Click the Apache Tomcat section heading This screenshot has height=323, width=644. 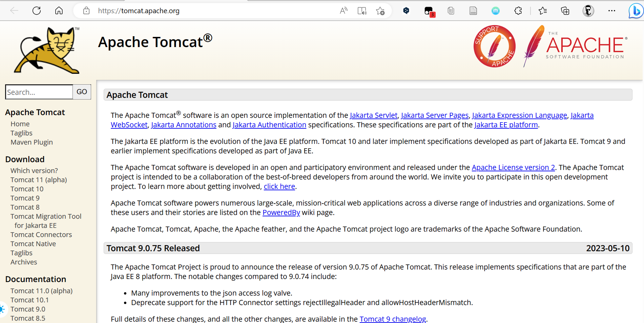tap(137, 95)
